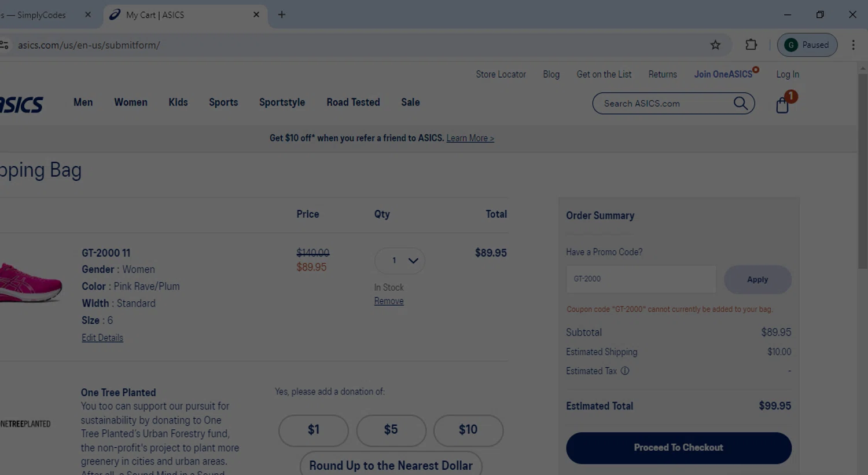Open the Men menu
Screen dimensions: 868x475
(83, 102)
